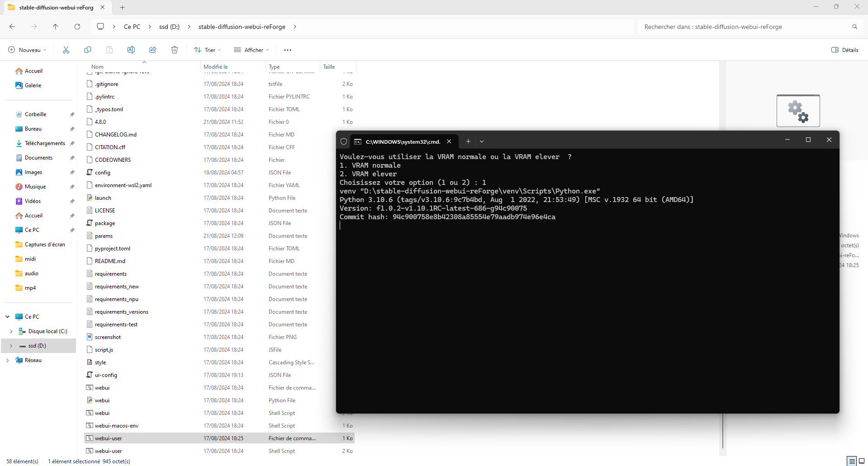Click the file preview gear thumbnail

(798, 111)
